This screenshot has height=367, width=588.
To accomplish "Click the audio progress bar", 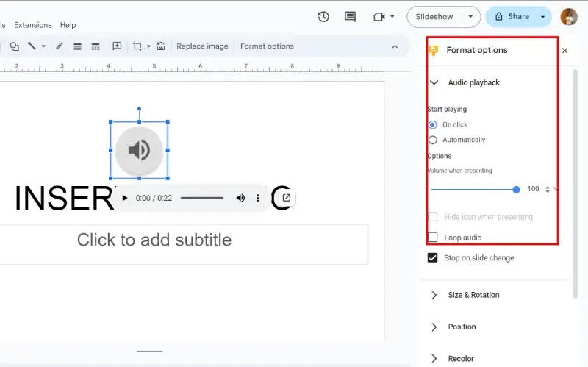I will [x=202, y=198].
